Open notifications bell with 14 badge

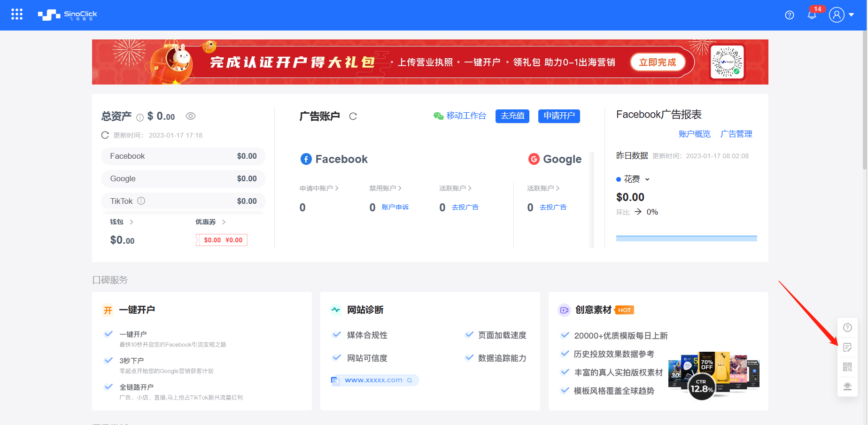point(812,15)
